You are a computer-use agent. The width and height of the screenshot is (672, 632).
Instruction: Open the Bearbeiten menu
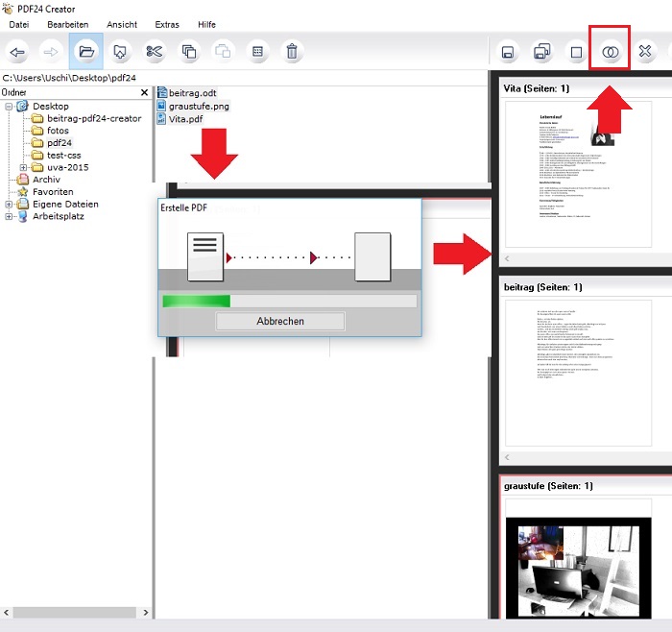pyautogui.click(x=68, y=24)
